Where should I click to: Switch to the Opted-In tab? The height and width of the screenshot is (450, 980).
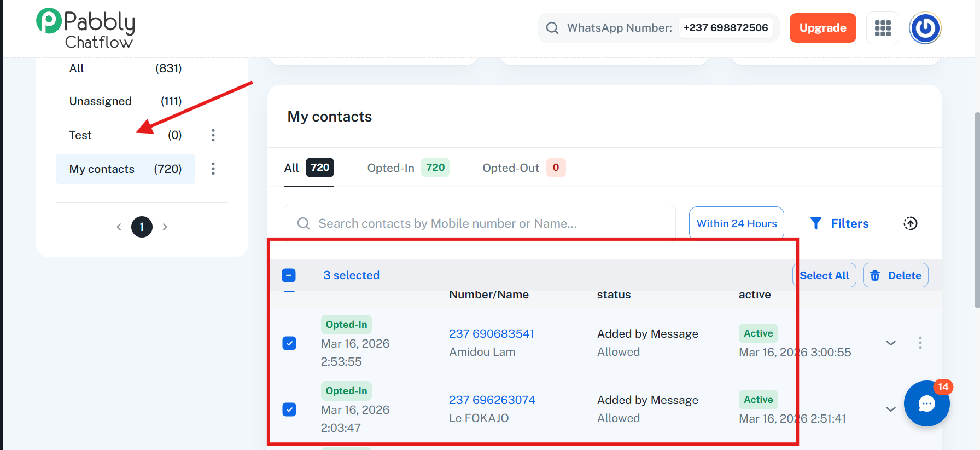click(x=407, y=168)
